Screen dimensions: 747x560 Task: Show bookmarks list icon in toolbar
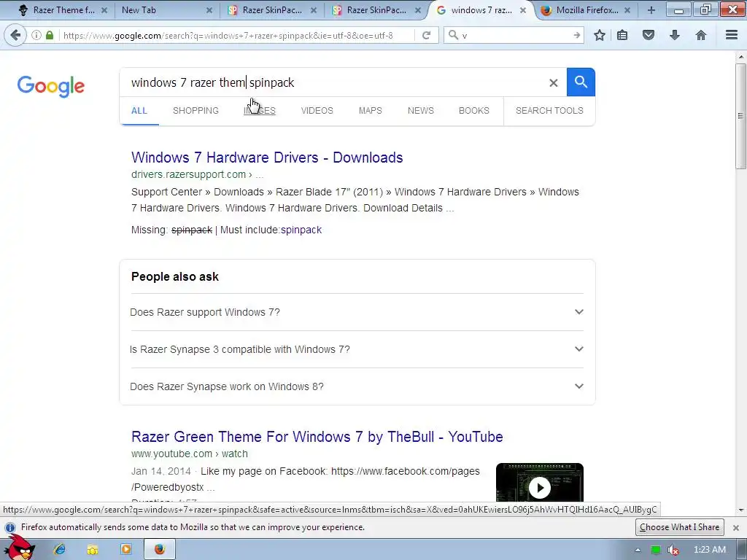tap(622, 35)
